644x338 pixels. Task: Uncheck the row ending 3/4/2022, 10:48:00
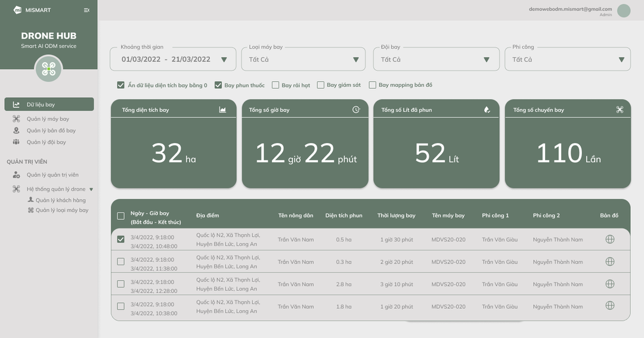(120, 239)
